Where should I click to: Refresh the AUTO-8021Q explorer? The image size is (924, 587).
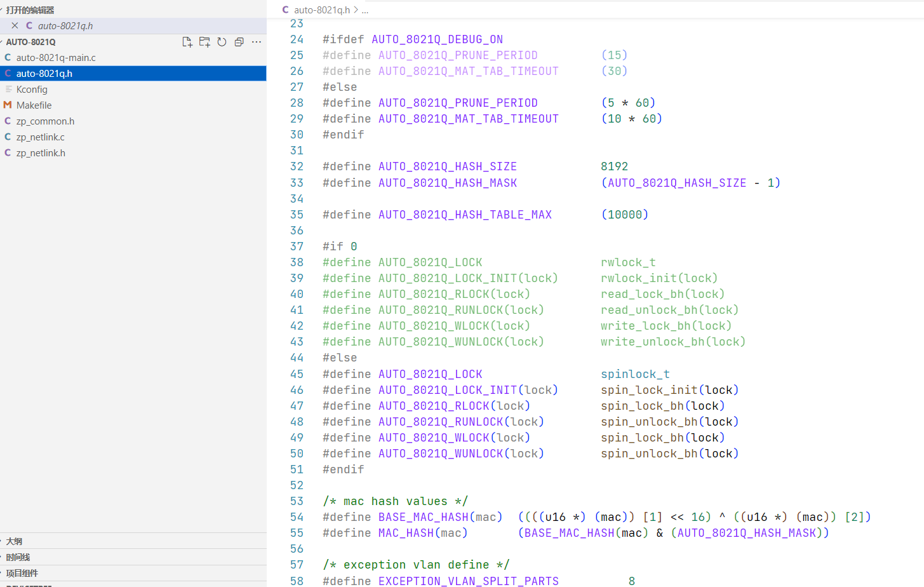(222, 42)
